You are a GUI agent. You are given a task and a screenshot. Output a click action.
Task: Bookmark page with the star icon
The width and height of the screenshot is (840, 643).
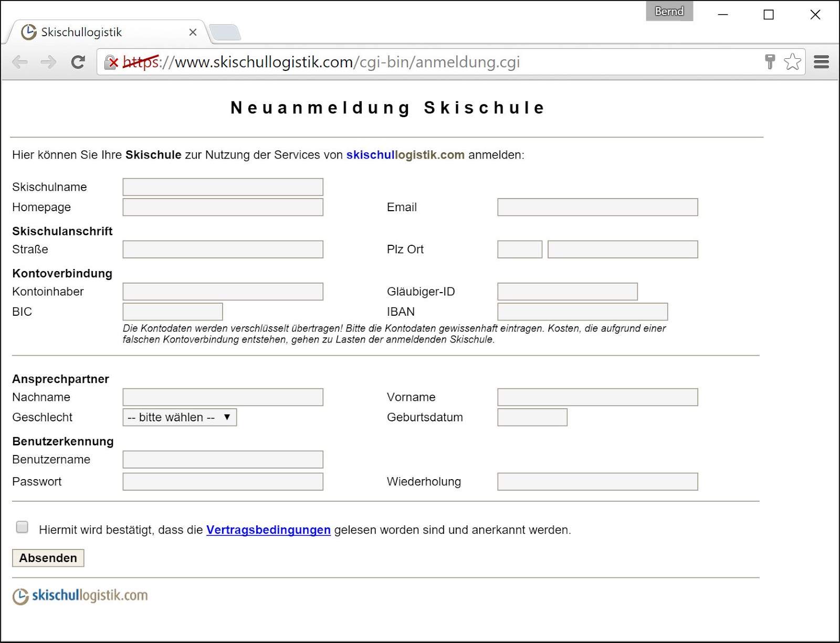point(792,62)
